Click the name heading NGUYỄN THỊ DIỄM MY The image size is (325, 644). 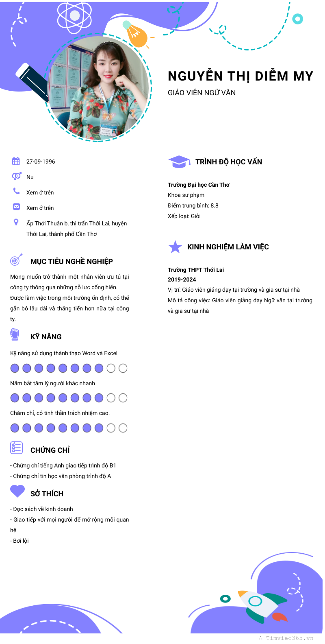(x=240, y=76)
